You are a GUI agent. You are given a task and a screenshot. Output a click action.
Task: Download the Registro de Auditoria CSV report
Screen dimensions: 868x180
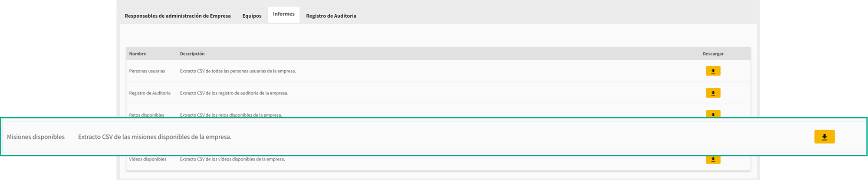tap(713, 93)
